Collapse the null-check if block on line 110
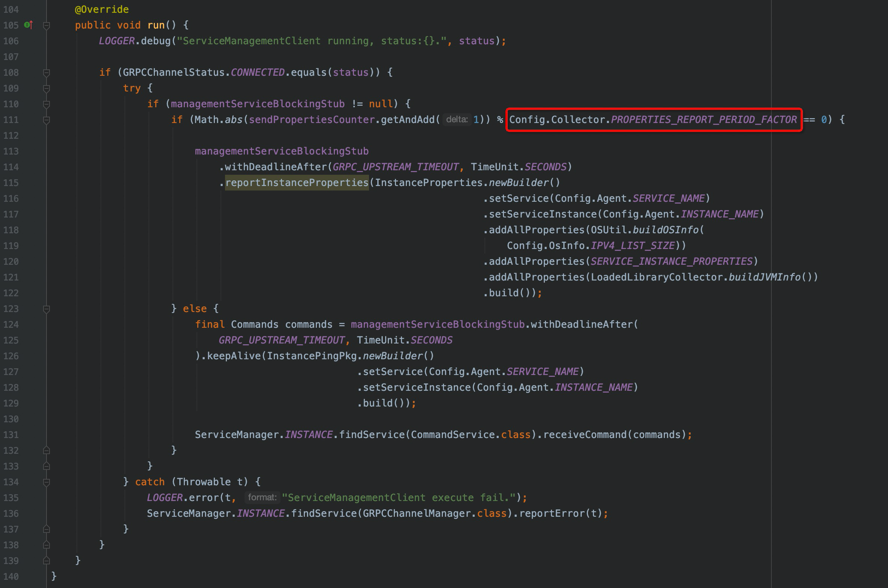The image size is (888, 588). 46,104
